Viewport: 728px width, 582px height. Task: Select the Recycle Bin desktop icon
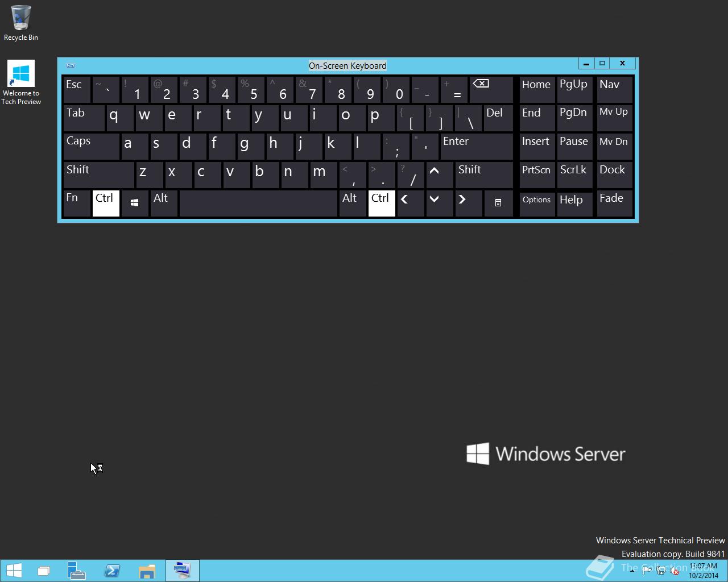pyautogui.click(x=21, y=23)
